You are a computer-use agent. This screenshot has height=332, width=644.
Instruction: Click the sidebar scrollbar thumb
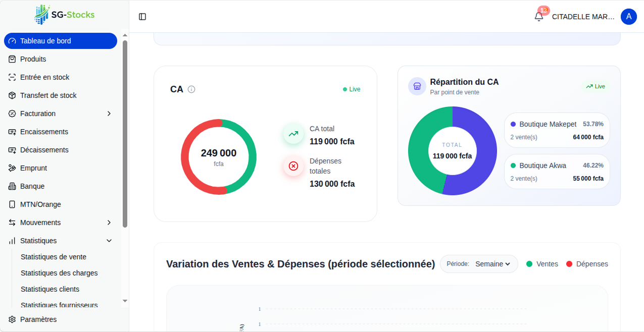(x=125, y=134)
